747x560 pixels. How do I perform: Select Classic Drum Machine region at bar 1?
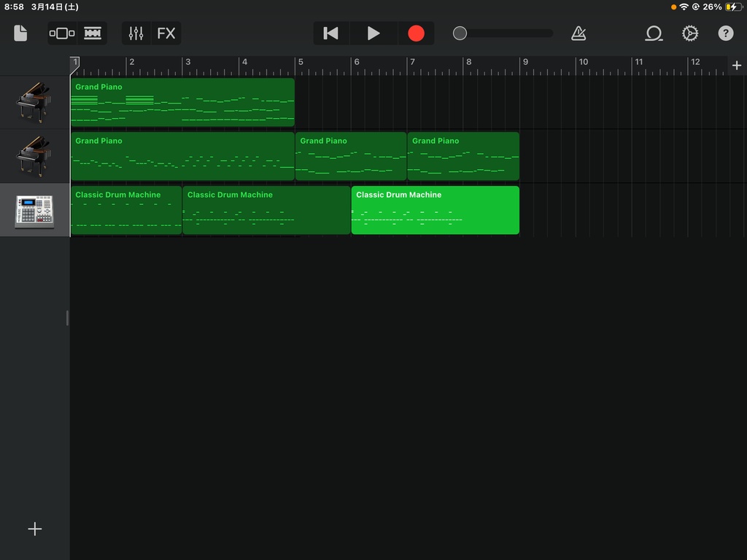click(x=126, y=210)
